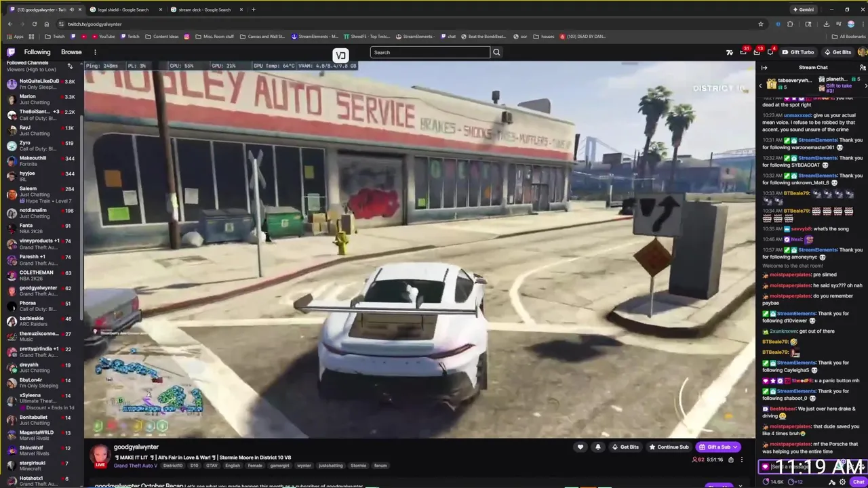The height and width of the screenshot is (488, 868).
Task: Send message with the Chat button
Action: click(858, 482)
